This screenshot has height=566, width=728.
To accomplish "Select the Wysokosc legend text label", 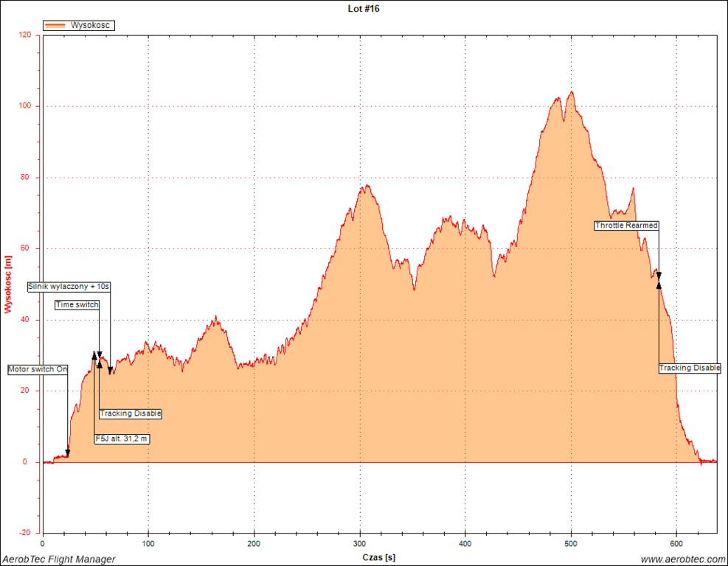I will pyautogui.click(x=90, y=26).
